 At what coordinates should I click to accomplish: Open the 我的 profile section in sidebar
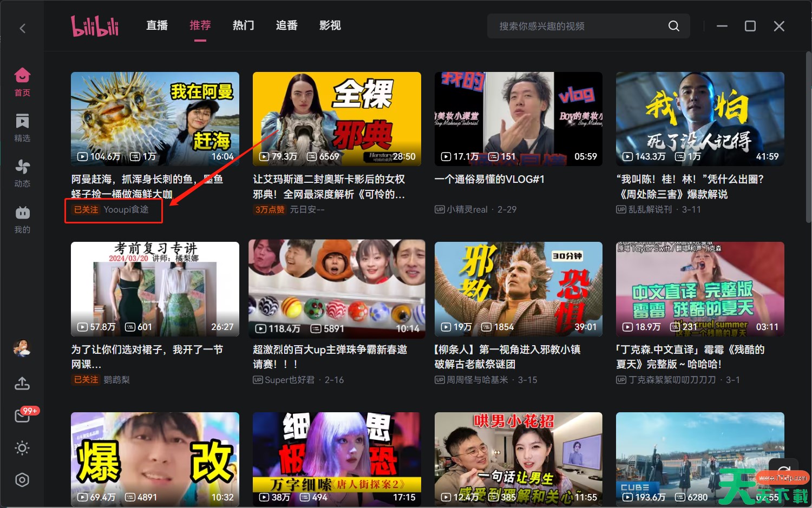pyautogui.click(x=22, y=219)
